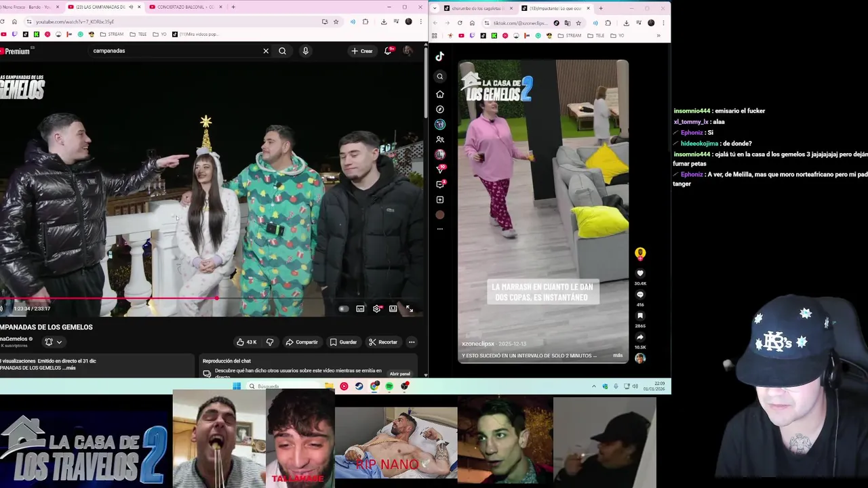Like the TikTok video heart

click(x=639, y=273)
